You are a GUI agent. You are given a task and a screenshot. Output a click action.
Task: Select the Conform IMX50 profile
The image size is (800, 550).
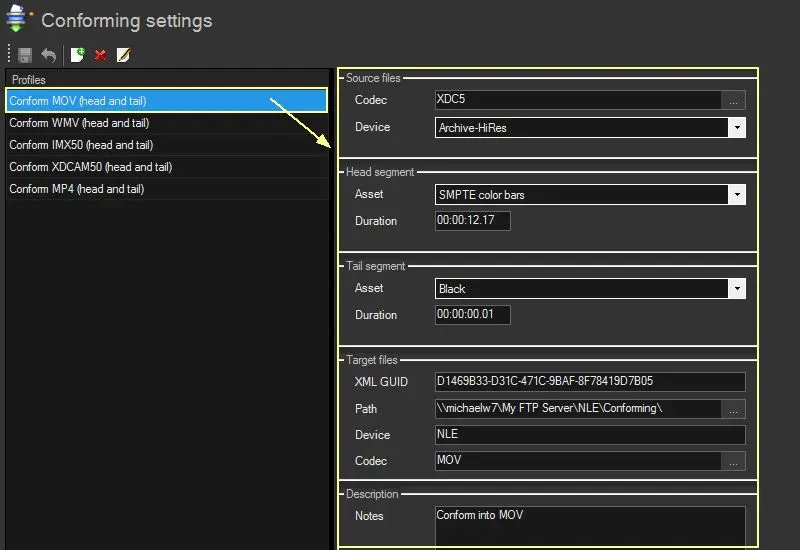tap(81, 145)
